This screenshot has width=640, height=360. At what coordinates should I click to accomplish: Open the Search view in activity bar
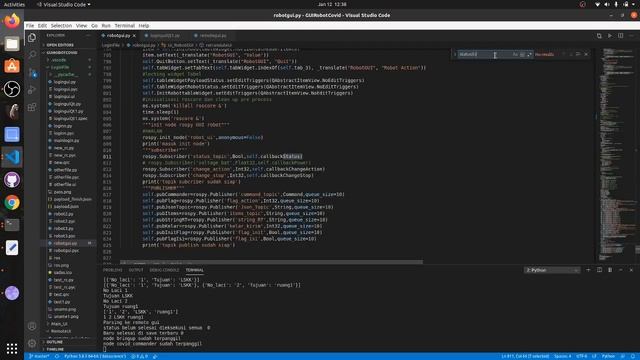coord(32,55)
